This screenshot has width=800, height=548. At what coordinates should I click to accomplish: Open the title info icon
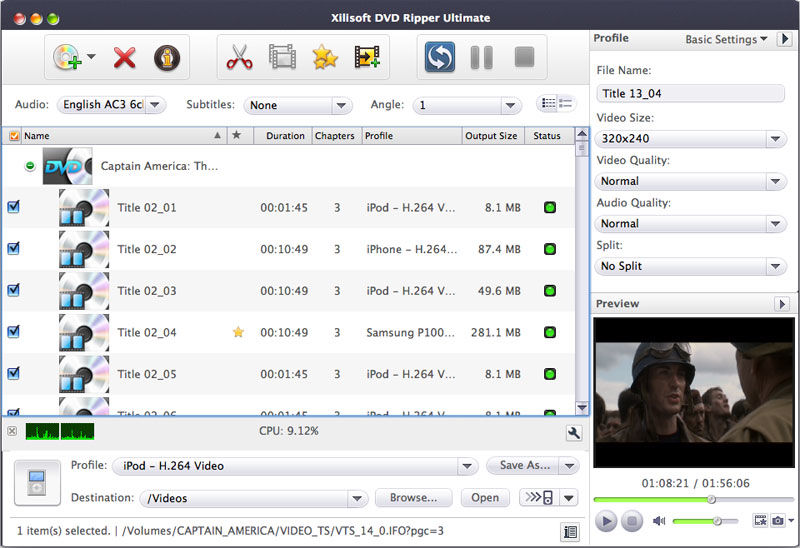(x=167, y=58)
